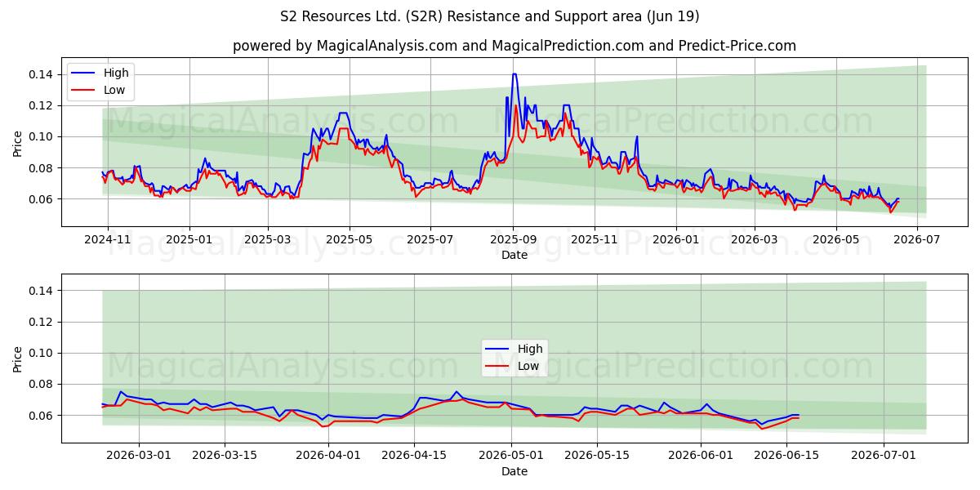Click the '2026-03' x-axis label in top chart
Viewport: 980px width, 490px height.
(754, 240)
